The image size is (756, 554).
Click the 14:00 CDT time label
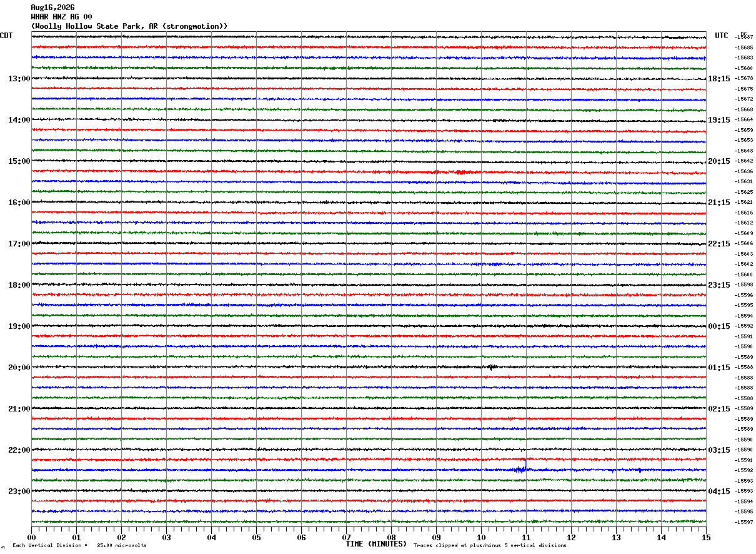(x=19, y=120)
